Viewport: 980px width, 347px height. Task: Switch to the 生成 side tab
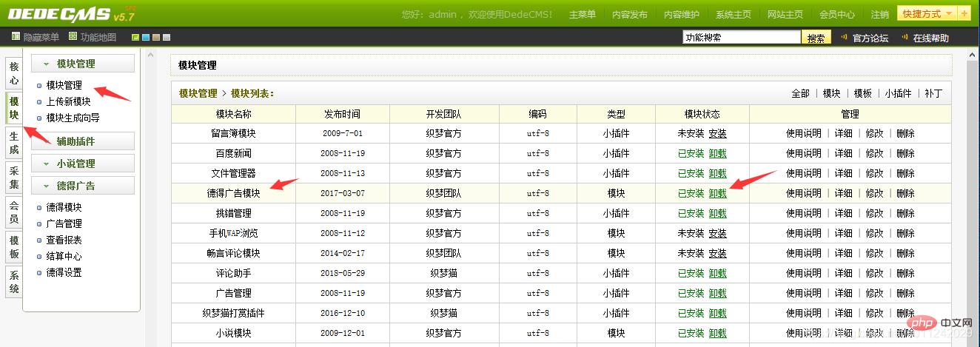(14, 143)
